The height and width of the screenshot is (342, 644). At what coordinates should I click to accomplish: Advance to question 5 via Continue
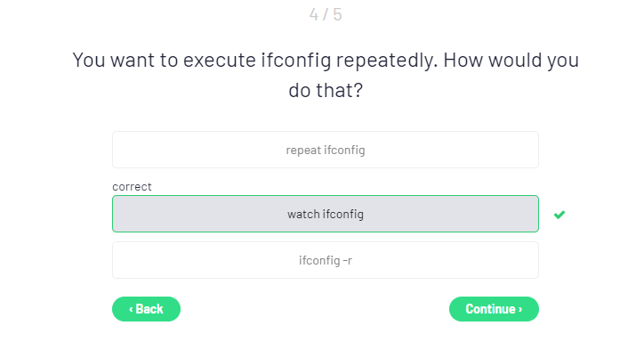click(494, 309)
